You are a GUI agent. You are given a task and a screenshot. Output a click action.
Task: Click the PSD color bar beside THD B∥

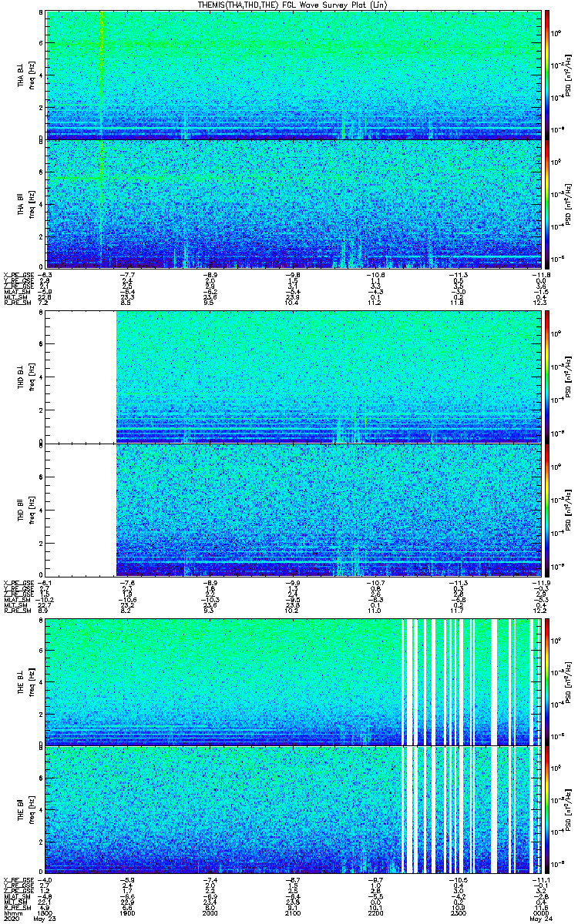click(x=548, y=509)
